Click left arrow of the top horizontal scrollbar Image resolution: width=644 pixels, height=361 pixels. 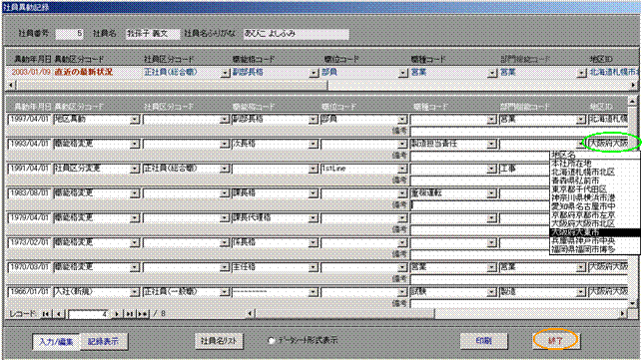pyautogui.click(x=11, y=85)
